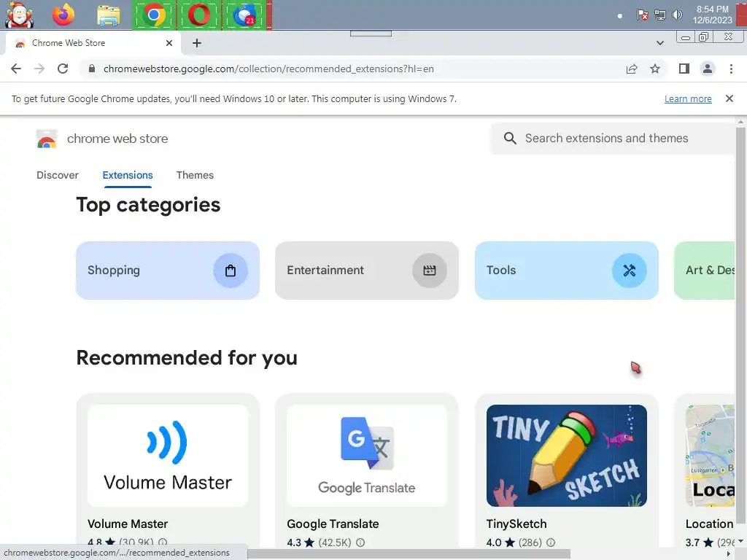Image resolution: width=747 pixels, height=560 pixels.
Task: Click the browser forward arrow
Action: coord(39,69)
